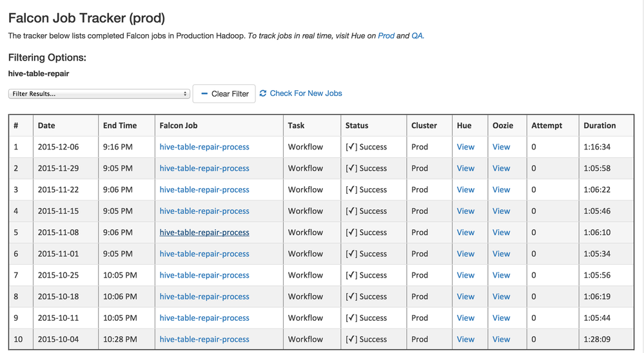The height and width of the screenshot is (353, 644).
Task: Click the minus icon in Clear Filter
Action: pos(204,93)
